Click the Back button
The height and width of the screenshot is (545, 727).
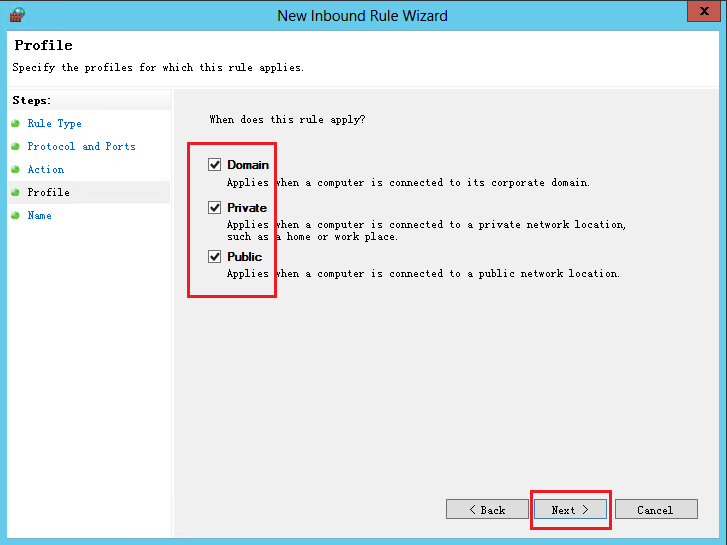click(x=487, y=509)
